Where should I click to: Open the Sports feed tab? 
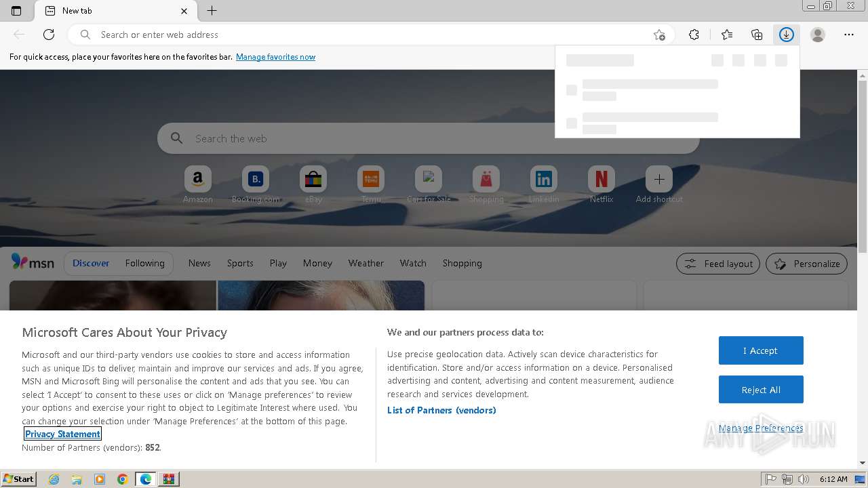coord(240,263)
